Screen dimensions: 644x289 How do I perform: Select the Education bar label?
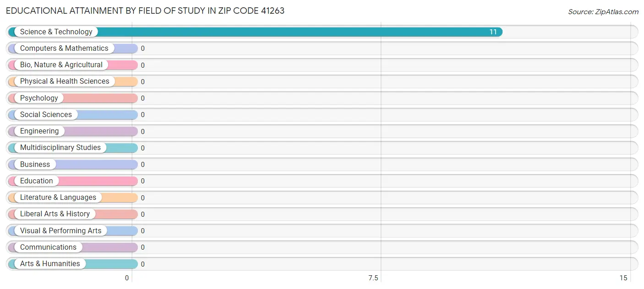[37, 181]
